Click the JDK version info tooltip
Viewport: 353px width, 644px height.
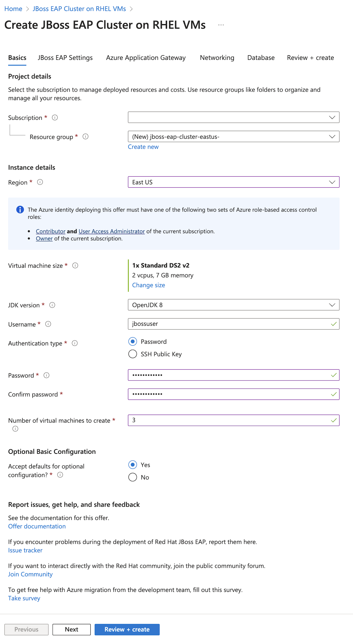(52, 305)
